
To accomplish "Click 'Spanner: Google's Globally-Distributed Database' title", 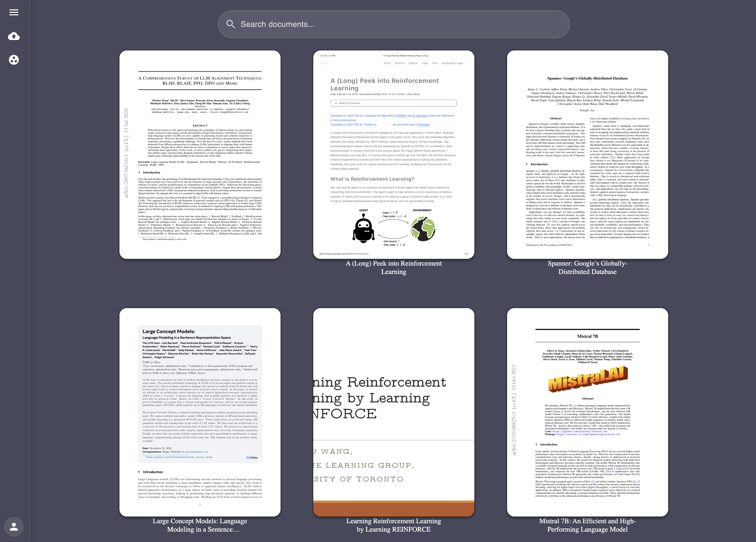I will pos(587,268).
